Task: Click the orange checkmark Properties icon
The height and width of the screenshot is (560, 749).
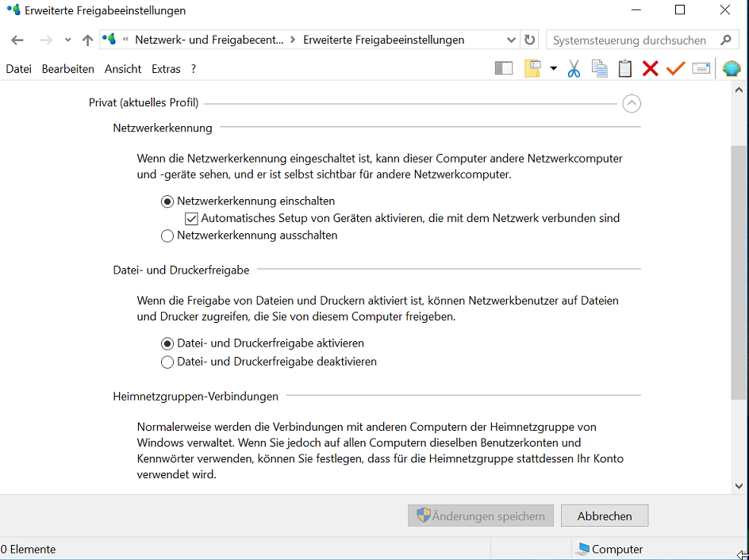Action: [x=675, y=69]
